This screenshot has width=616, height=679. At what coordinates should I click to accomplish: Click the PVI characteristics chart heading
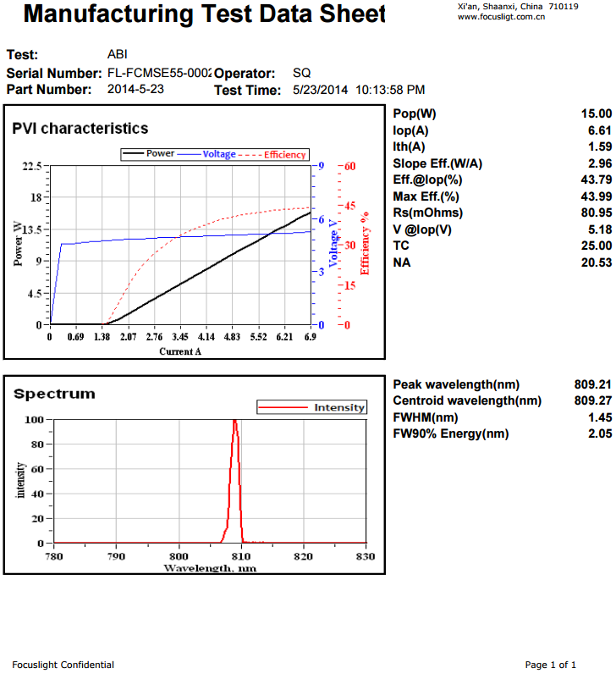(x=80, y=129)
